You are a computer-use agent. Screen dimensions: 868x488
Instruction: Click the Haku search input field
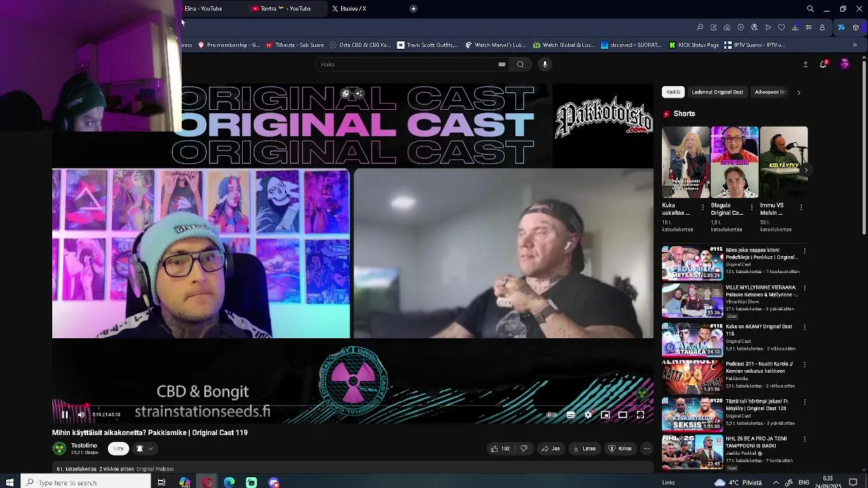point(407,64)
